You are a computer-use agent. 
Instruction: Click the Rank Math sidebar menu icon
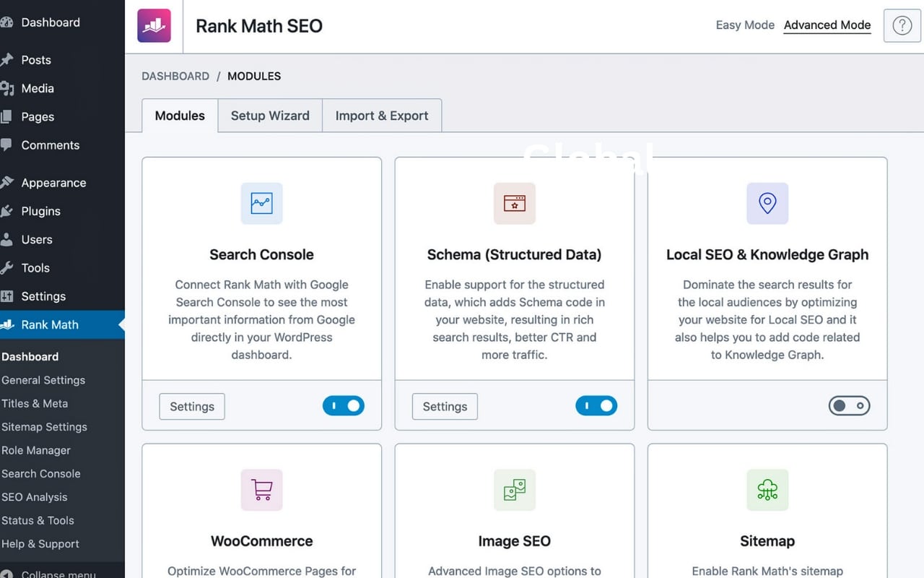pos(7,324)
